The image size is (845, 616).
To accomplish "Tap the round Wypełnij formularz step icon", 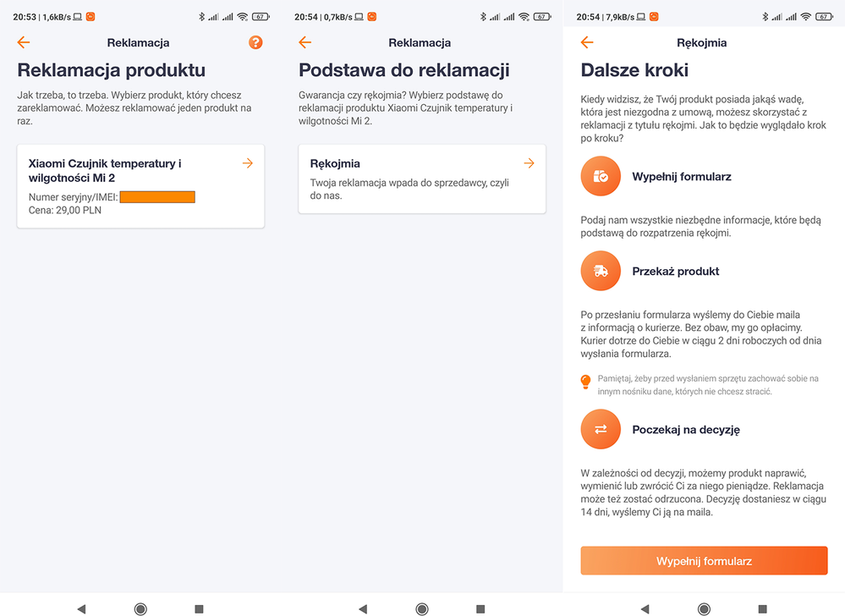I will [601, 177].
